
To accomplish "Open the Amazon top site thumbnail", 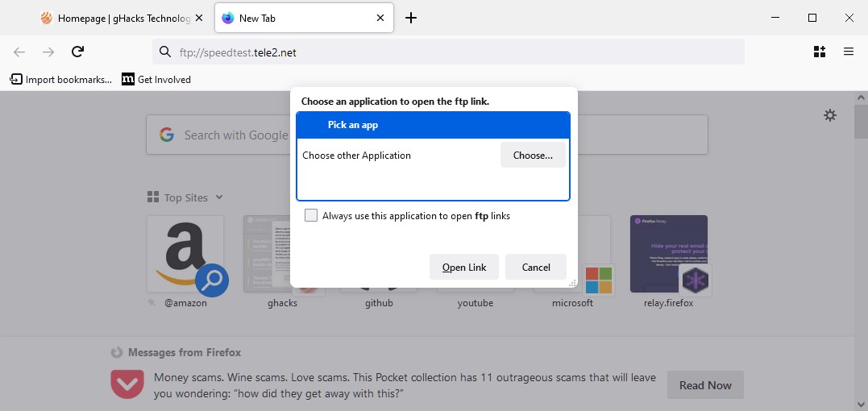I will click(185, 254).
